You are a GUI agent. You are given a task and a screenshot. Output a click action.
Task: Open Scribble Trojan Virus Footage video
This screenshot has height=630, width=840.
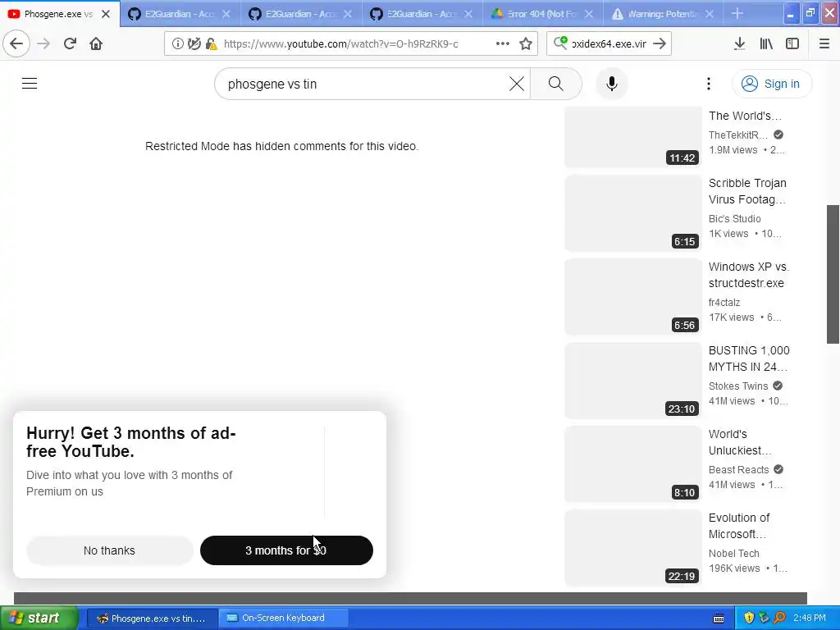[747, 191]
